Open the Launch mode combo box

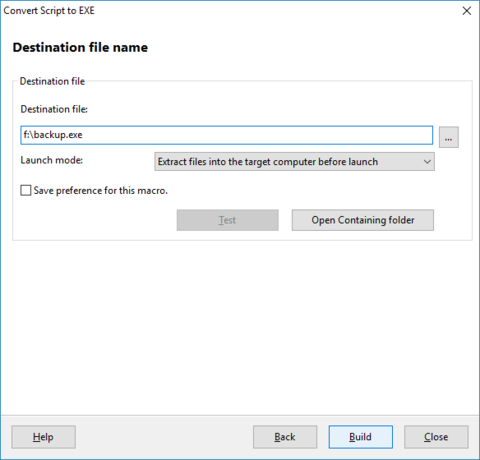pos(294,162)
